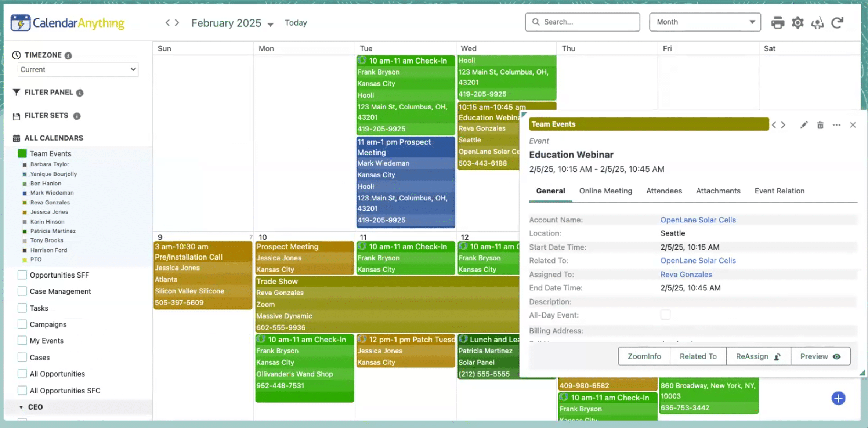This screenshot has width=868, height=428.
Task: Refresh the calendar with the reload icon
Action: click(x=838, y=23)
